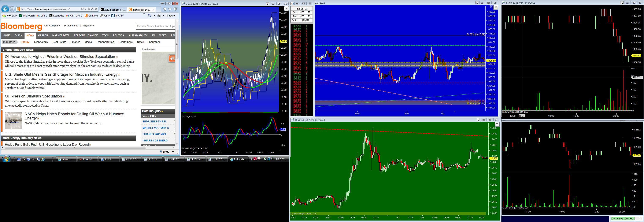Viewport: 644px width, 222px height.
Task: Go to the POLITICS section
Action: [x=118, y=35]
